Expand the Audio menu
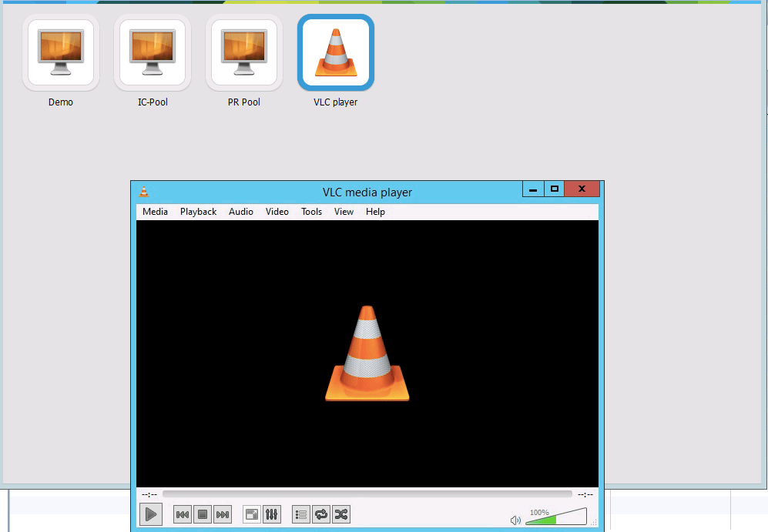The height and width of the screenshot is (532, 768). click(241, 212)
